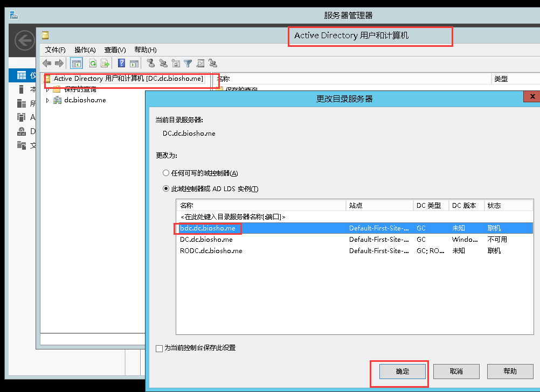Screen dimensions: 540x392
Task: Click the 不可用 status cell
Action: (497, 240)
